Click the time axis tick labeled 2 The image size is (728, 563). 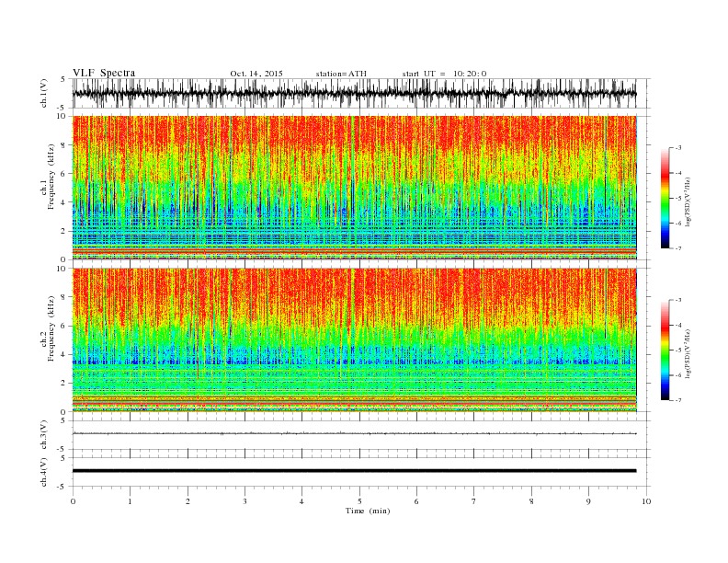click(x=188, y=501)
